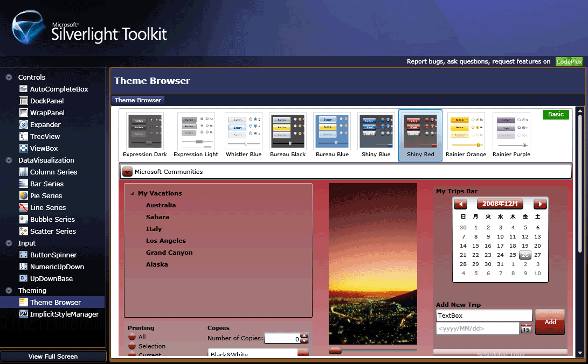Click the Add New Trip TextBox field
This screenshot has height=364, width=588.
point(484,316)
